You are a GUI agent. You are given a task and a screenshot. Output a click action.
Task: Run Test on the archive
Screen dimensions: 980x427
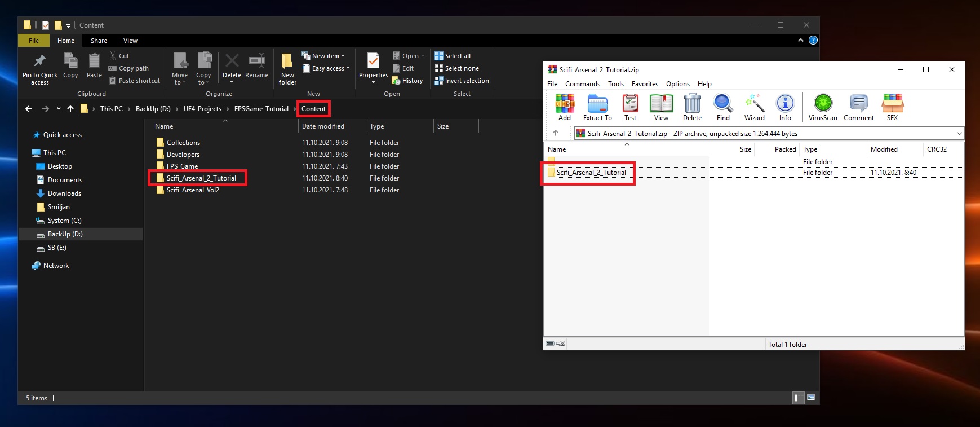pyautogui.click(x=630, y=107)
